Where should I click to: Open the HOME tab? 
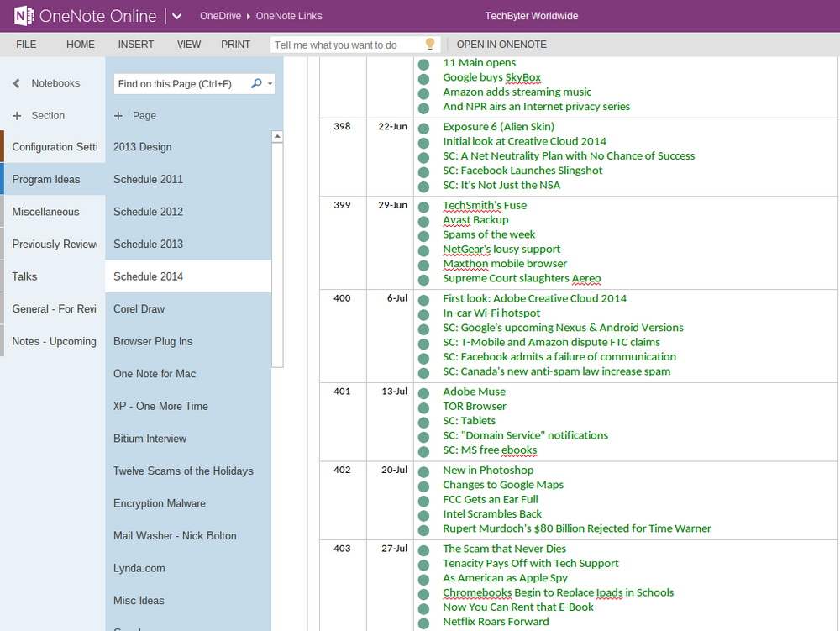point(81,45)
